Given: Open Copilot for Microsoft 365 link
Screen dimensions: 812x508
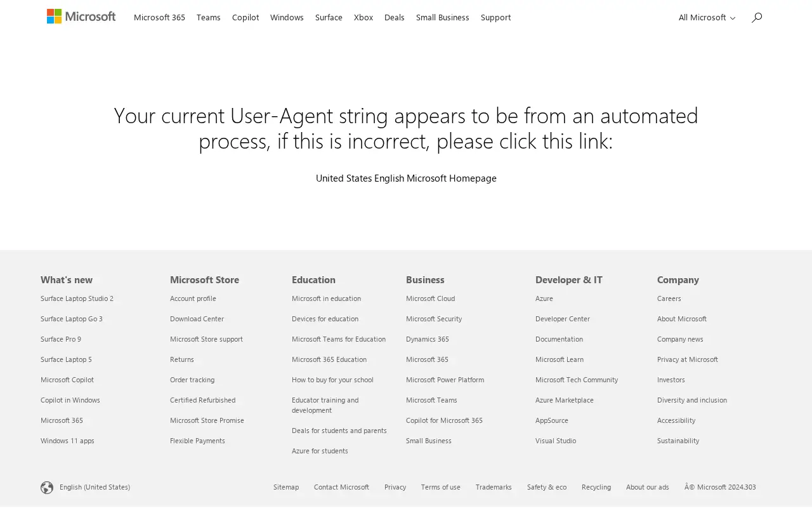Looking at the screenshot, I should click(x=444, y=420).
